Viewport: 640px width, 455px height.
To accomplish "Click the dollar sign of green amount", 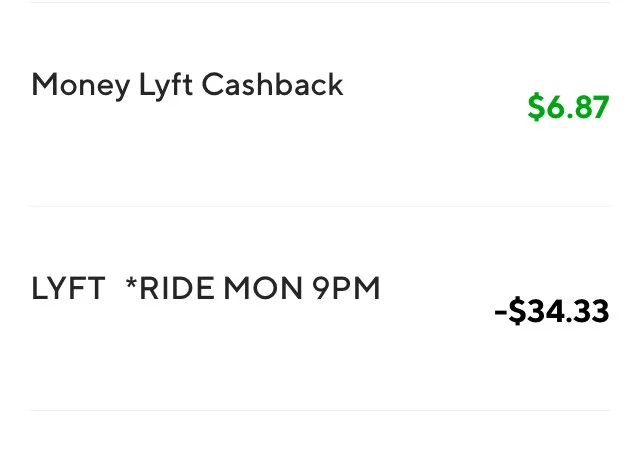I will tap(536, 107).
